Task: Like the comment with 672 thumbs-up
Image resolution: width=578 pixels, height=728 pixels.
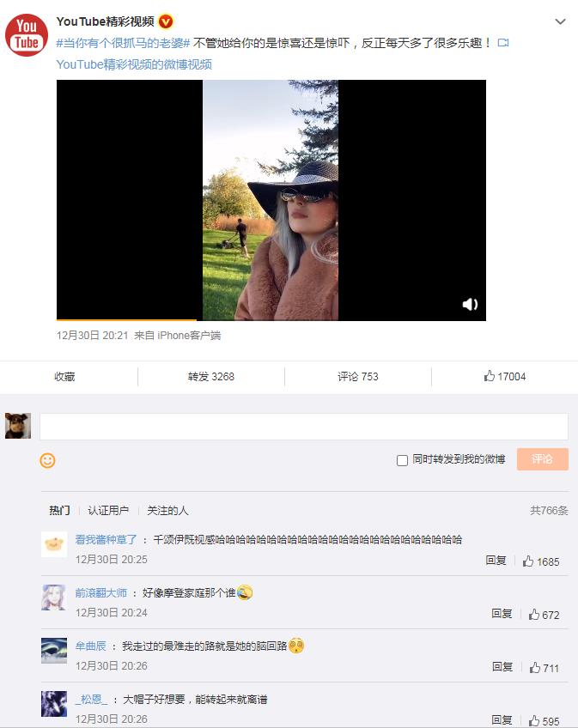Action: [x=544, y=615]
